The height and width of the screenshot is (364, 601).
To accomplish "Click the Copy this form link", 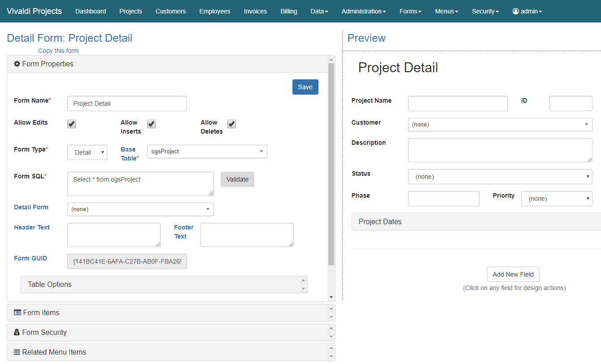I will click(x=58, y=51).
